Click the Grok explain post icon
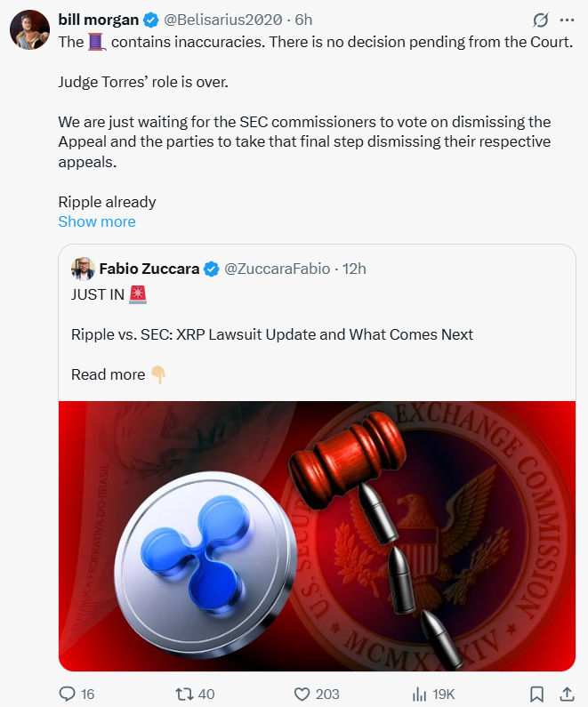This screenshot has width=588, height=707. coord(539,20)
